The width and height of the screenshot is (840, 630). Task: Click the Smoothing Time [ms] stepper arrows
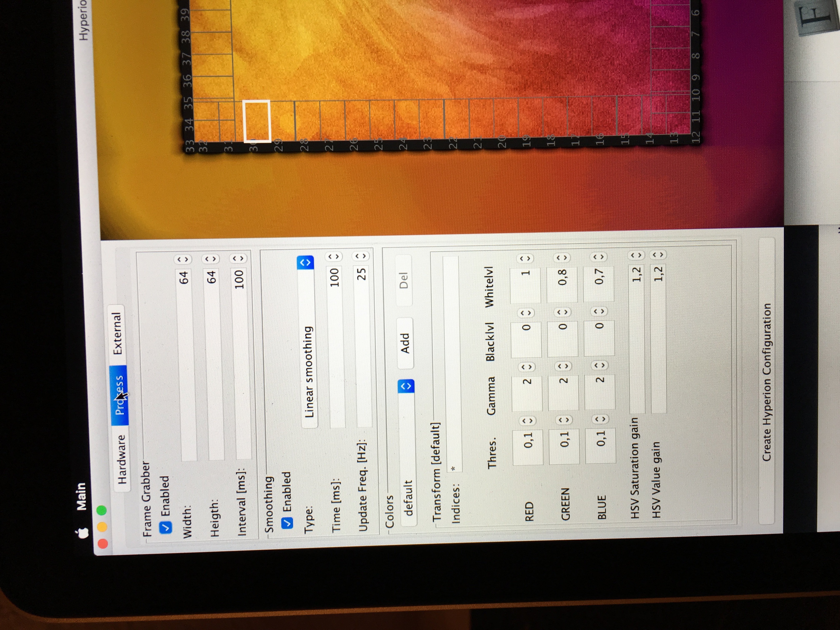pos(334,257)
